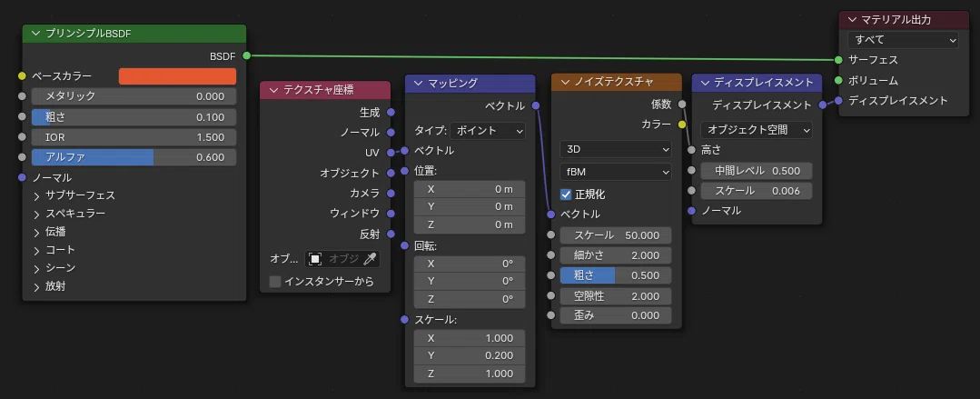Collapse the テクスチャ座標 node header chevron

coord(272,90)
